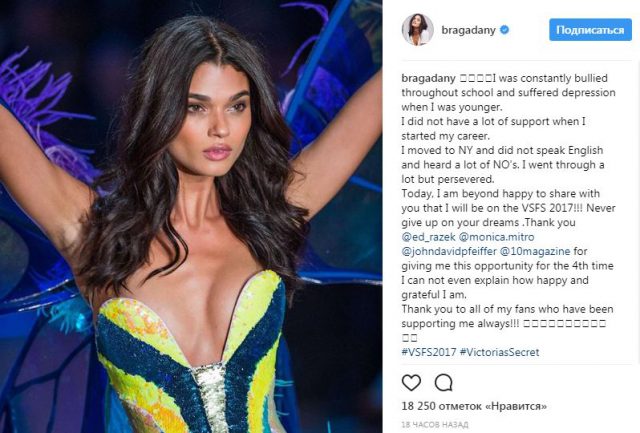Open the @monica.mitro mention
This screenshot has width=640, height=433.
[496, 237]
